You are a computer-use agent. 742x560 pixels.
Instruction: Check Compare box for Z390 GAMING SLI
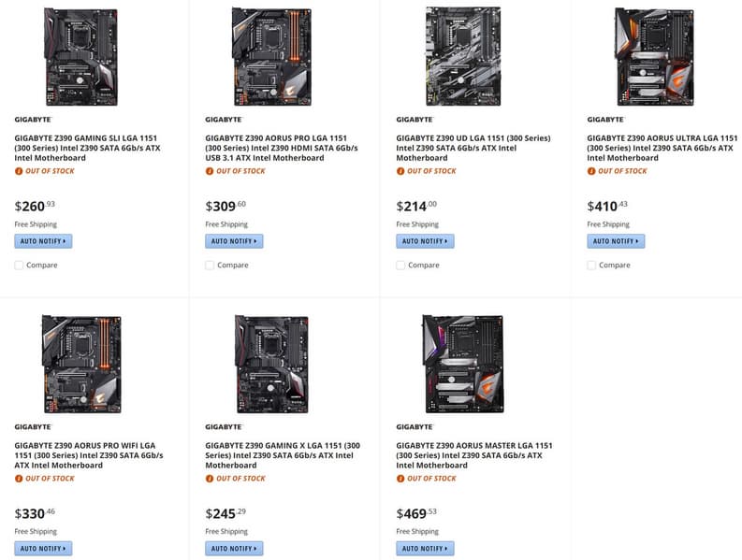coord(20,266)
